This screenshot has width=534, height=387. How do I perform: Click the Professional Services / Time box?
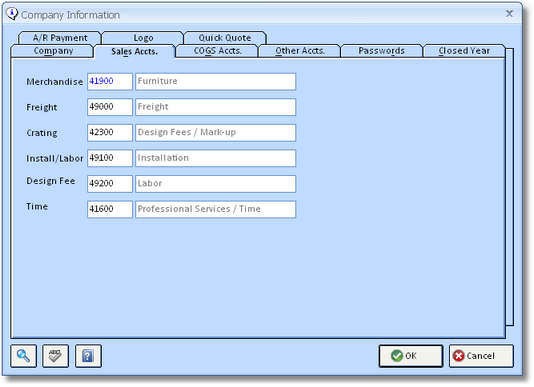216,209
